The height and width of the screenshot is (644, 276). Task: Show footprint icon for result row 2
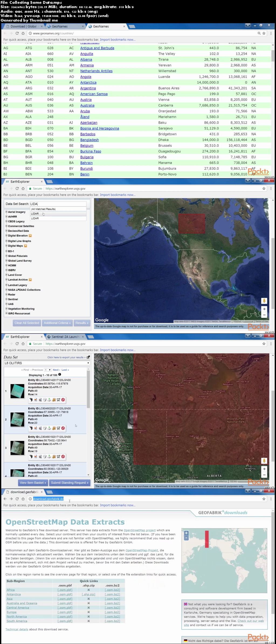[31, 428]
